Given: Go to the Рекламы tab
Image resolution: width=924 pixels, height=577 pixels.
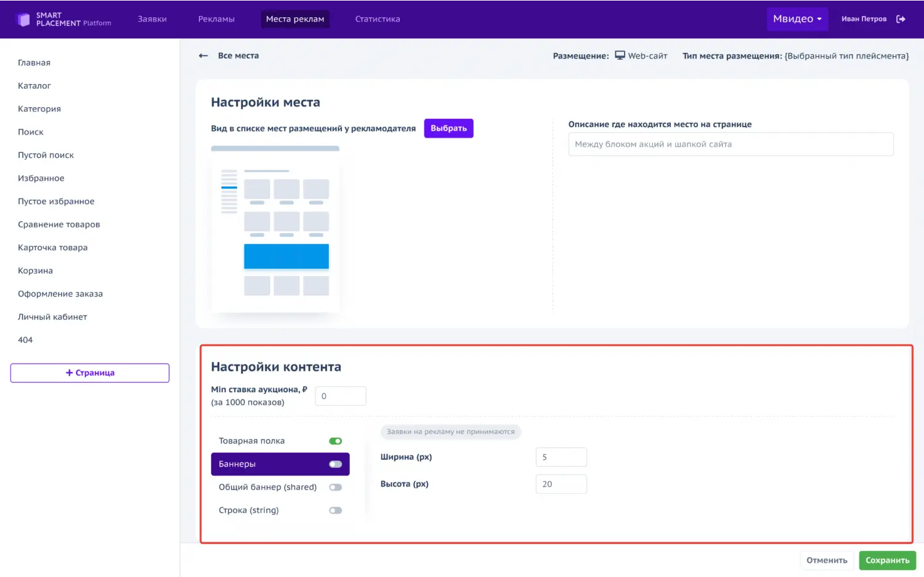Looking at the screenshot, I should 216,19.
